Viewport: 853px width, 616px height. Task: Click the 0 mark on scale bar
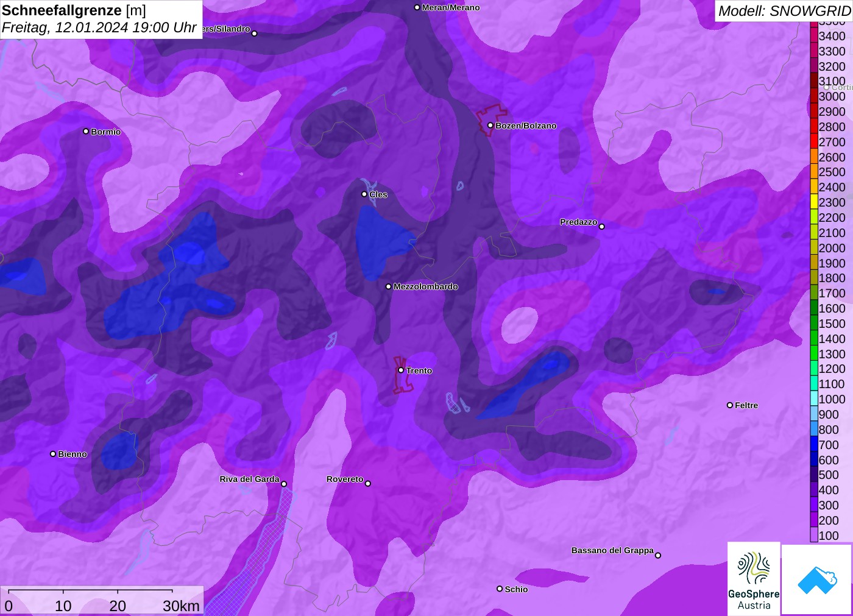click(x=9, y=606)
